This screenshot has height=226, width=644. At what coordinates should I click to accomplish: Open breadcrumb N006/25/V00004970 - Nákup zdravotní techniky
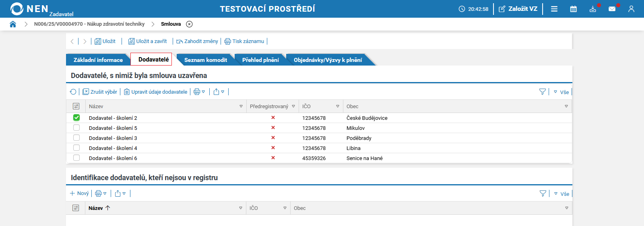pos(89,24)
